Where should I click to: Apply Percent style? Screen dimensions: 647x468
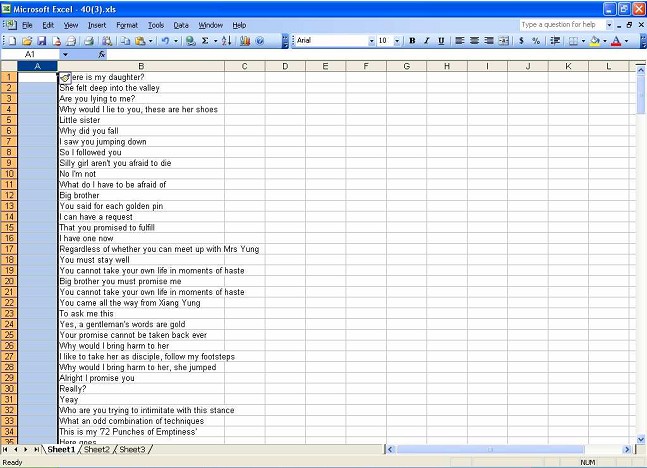[x=536, y=40]
